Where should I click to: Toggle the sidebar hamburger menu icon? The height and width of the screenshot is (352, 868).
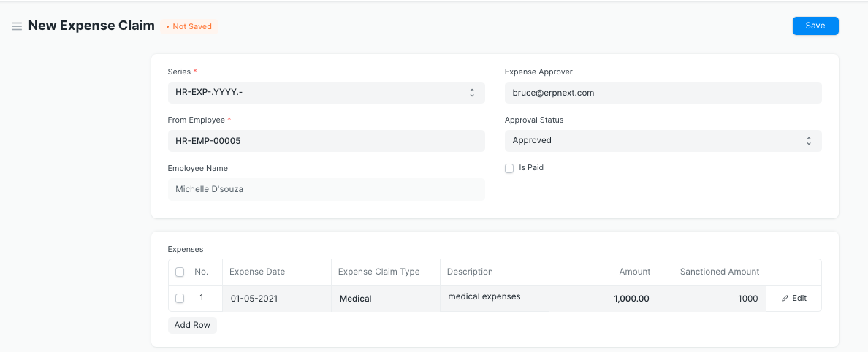(x=17, y=26)
